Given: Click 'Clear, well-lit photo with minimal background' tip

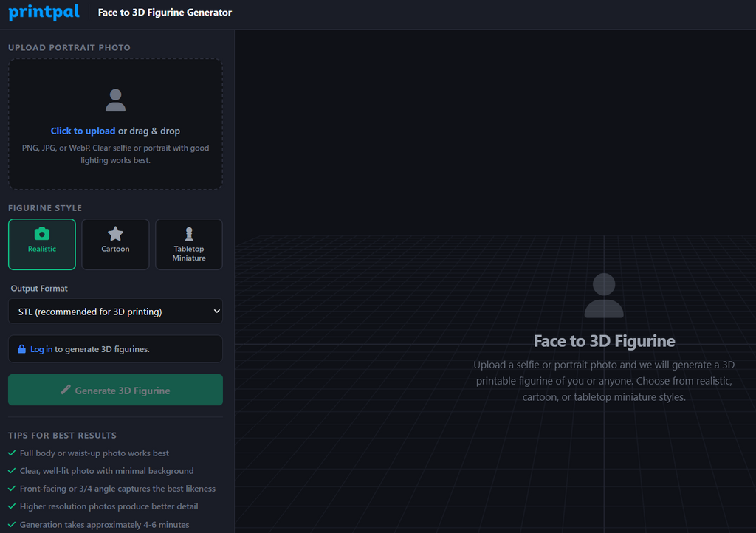Looking at the screenshot, I should 106,471.
